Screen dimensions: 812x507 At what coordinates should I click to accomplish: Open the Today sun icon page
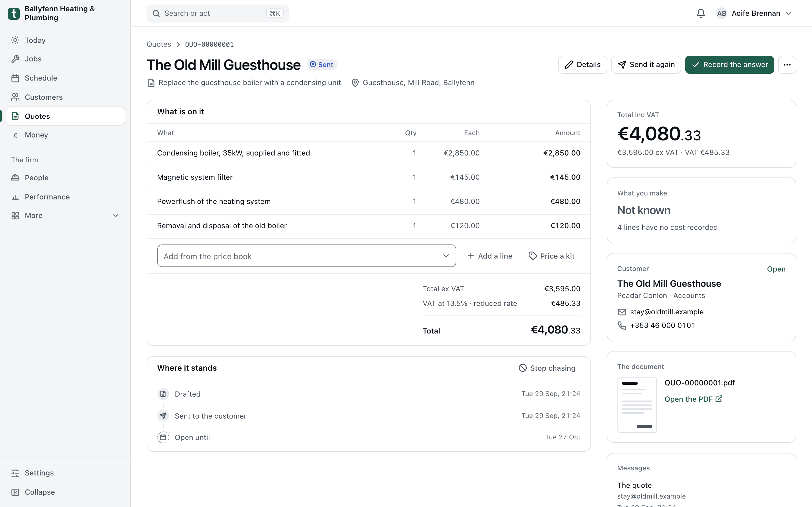(x=15, y=40)
